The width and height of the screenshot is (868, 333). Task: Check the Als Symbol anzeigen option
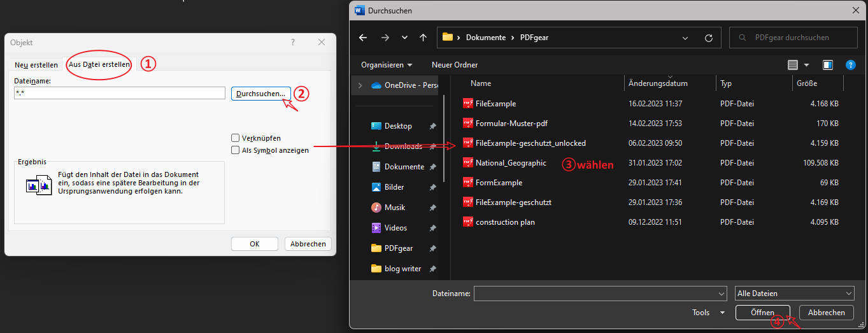tap(236, 150)
